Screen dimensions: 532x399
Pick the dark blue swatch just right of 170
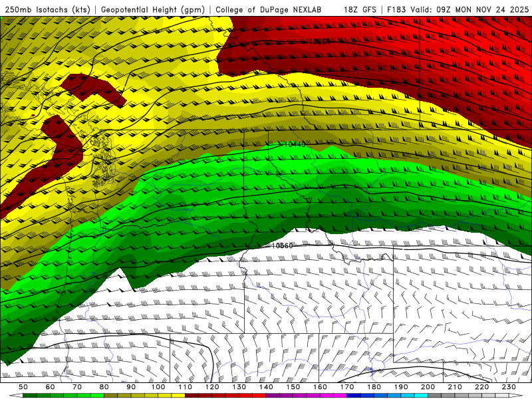[x=354, y=396]
